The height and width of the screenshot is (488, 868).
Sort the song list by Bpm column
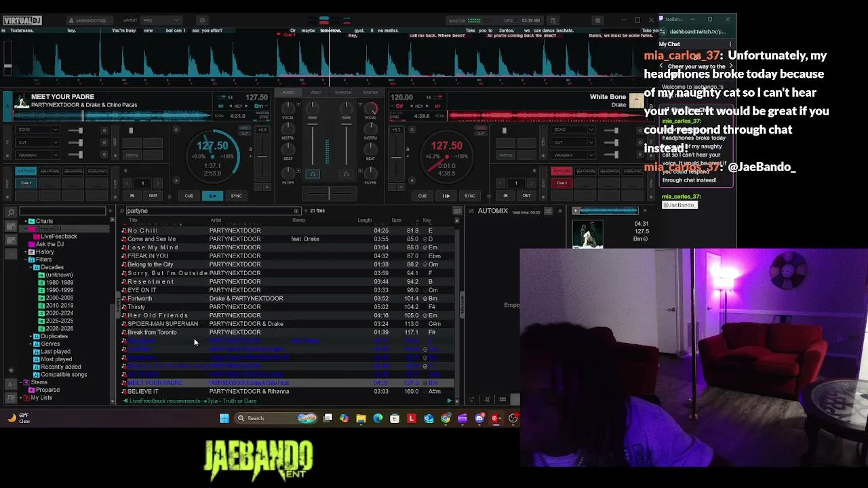coord(397,220)
